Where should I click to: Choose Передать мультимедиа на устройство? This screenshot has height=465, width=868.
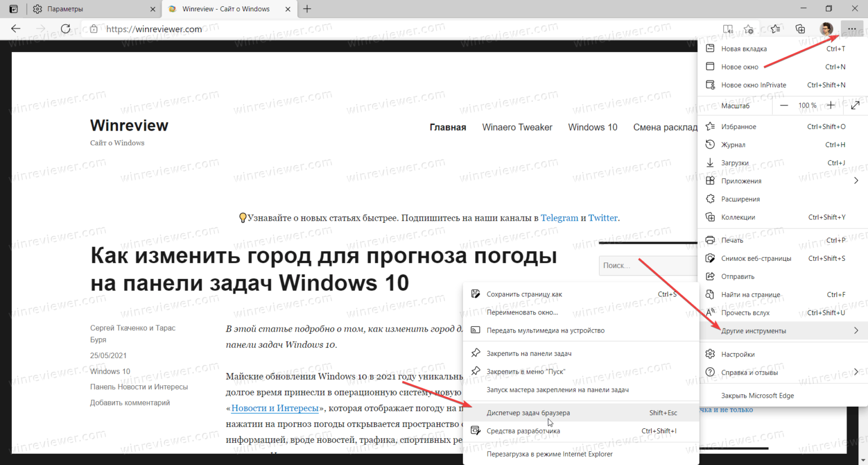click(x=581, y=330)
